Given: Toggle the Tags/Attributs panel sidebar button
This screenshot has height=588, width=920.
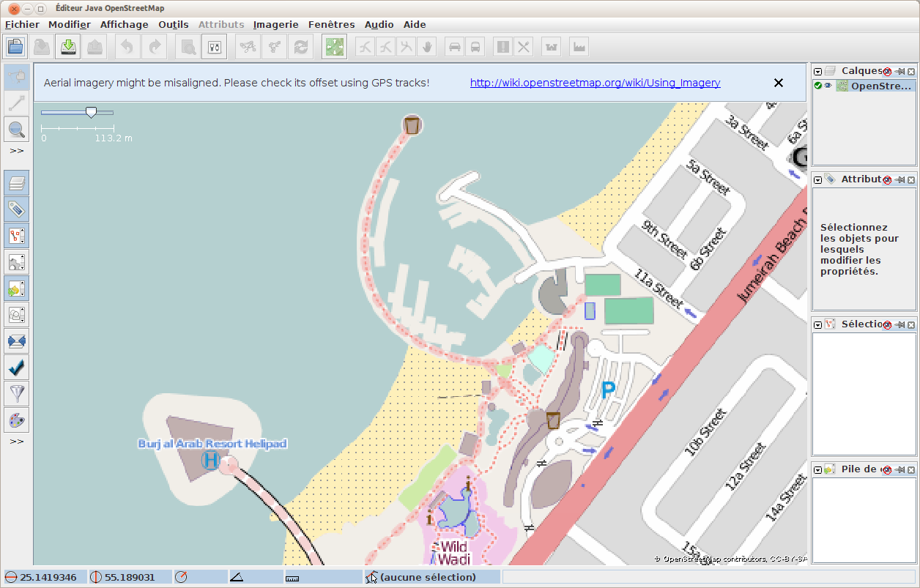Looking at the screenshot, I should (x=17, y=209).
